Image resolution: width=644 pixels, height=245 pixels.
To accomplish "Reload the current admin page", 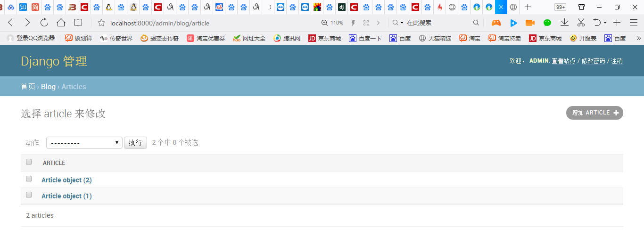I will pyautogui.click(x=44, y=23).
